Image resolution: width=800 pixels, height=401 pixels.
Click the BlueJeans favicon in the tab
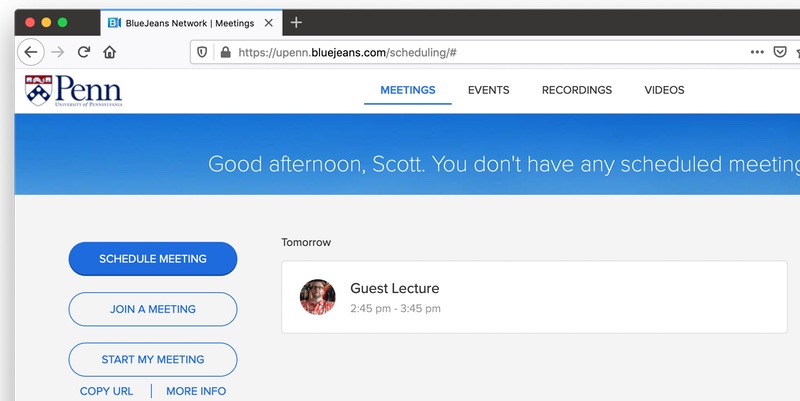coord(114,23)
